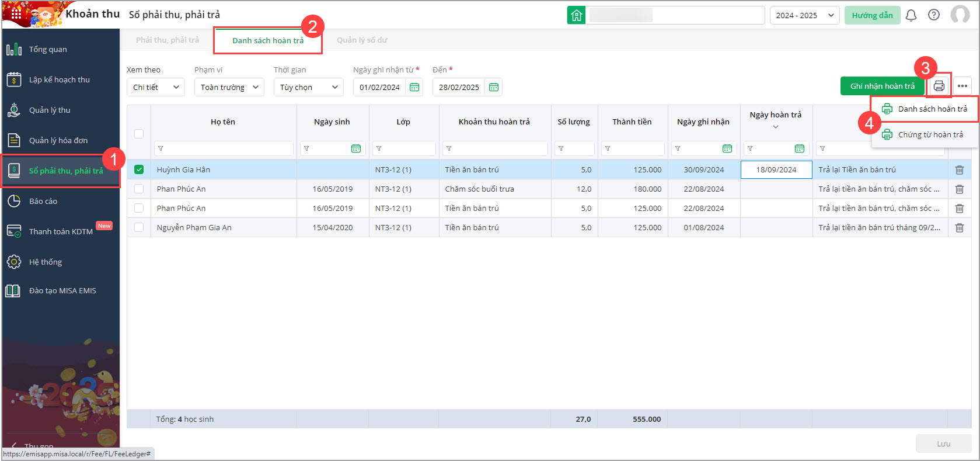980x461 pixels.
Task: Open calendar picker for end date 28/02/2025
Action: pos(494,87)
